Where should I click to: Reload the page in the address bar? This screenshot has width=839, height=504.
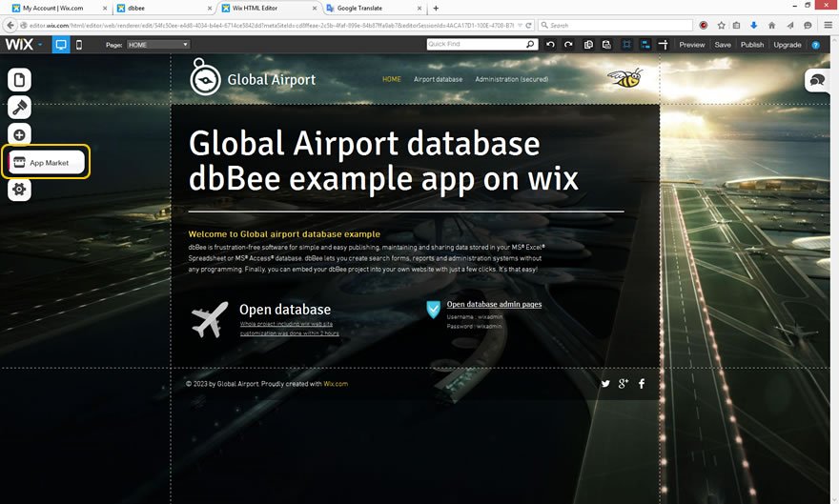point(528,25)
